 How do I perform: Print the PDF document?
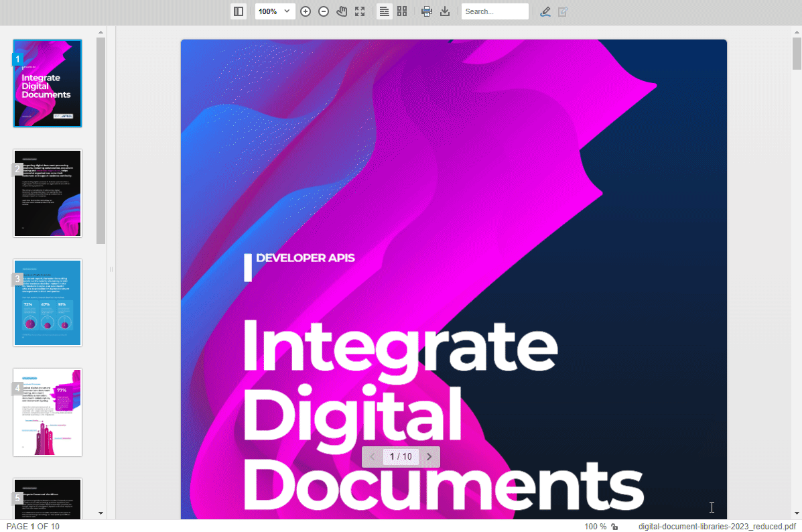click(x=427, y=11)
